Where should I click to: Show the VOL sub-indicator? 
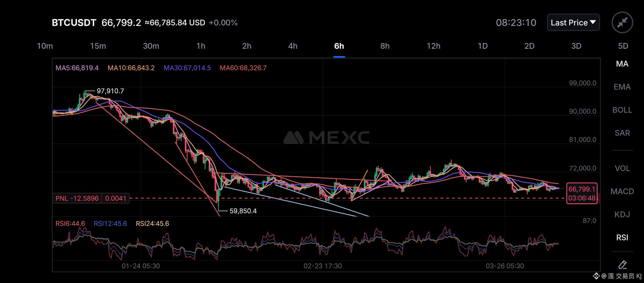(622, 168)
